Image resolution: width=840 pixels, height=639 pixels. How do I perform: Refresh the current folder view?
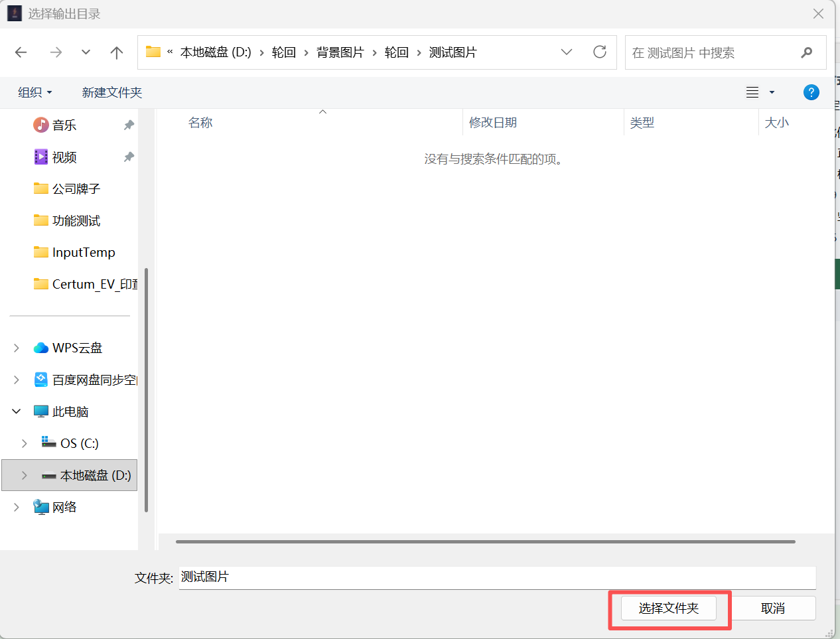600,52
